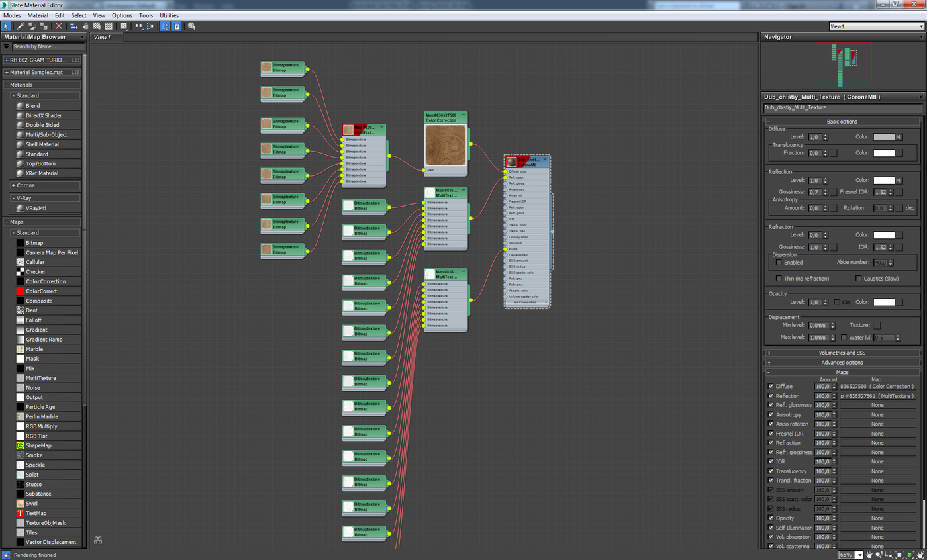Click the Diffuse color swatch
The image size is (927, 560).
click(x=884, y=137)
